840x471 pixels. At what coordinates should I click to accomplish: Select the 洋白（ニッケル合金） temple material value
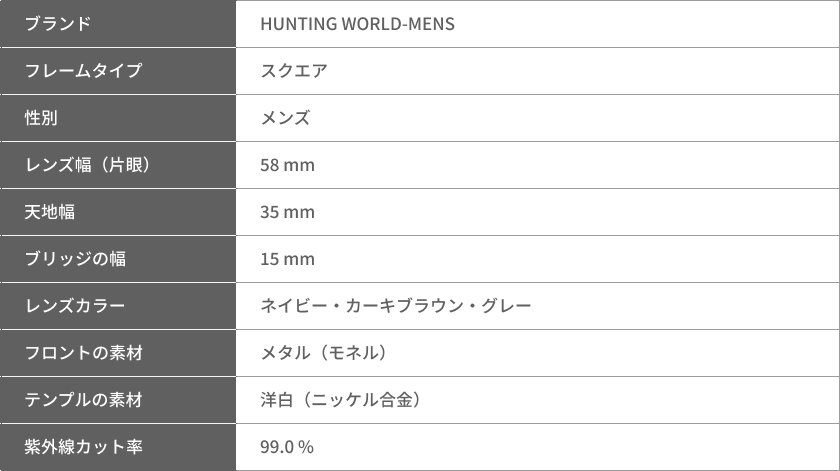coord(341,400)
